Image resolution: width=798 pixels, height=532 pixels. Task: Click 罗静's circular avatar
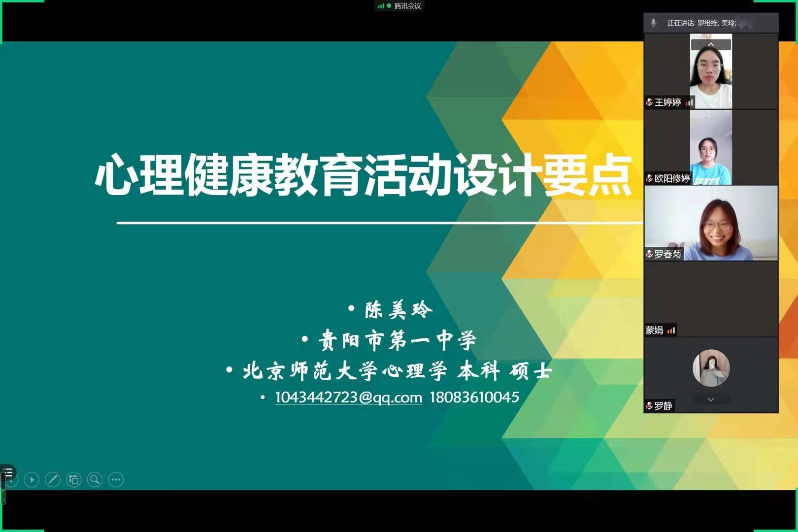[x=711, y=368]
